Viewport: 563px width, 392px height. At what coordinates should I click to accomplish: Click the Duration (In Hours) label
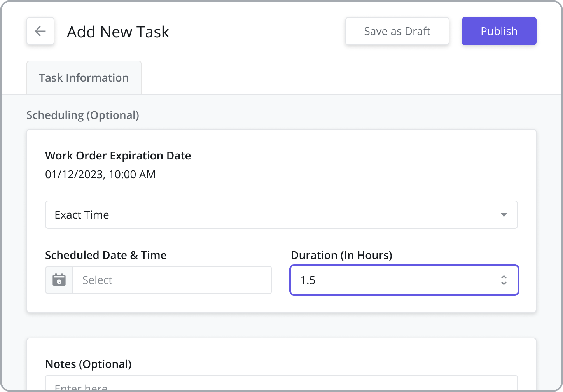[x=342, y=255]
